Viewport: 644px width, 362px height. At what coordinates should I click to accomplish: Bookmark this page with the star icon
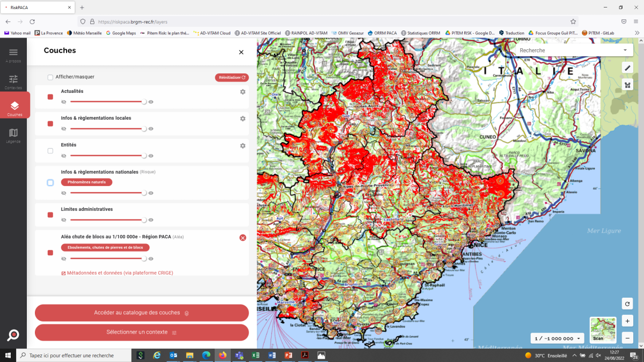point(573,21)
